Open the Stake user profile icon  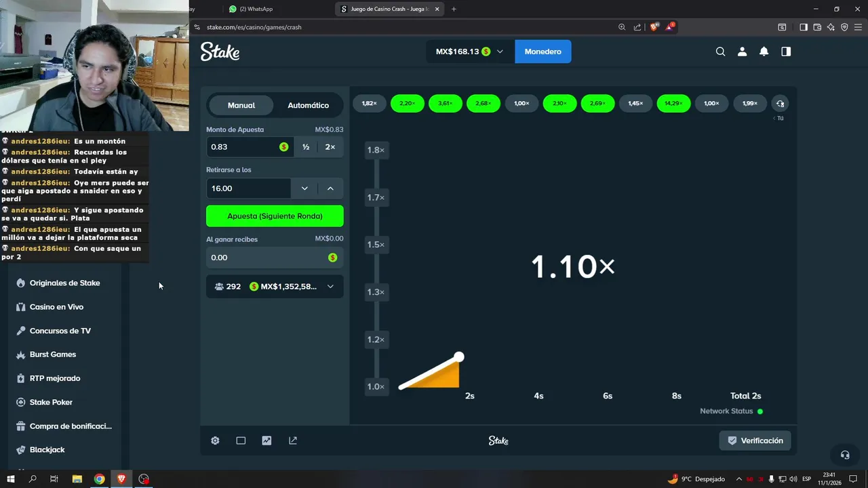[x=742, y=52]
